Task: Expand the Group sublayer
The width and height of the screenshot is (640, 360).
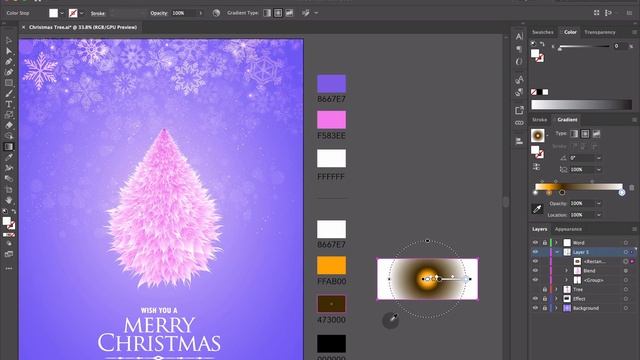Action: pos(566,280)
